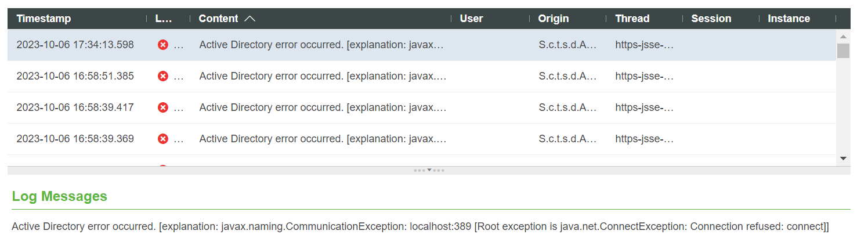Click the error icon in the 16:58:51.385 row
Image resolution: width=868 pixels, height=252 pixels.
coord(163,76)
